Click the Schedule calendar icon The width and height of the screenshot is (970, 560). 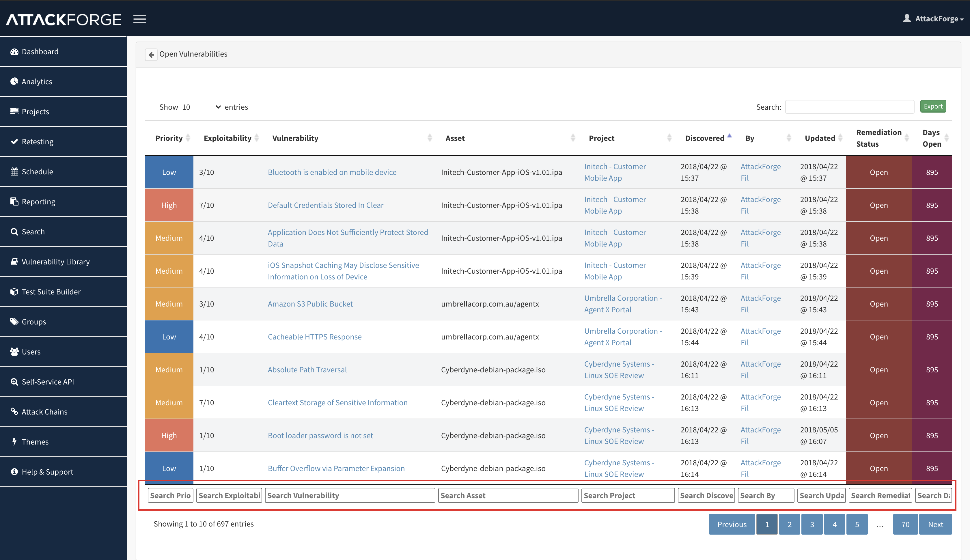coord(14,171)
